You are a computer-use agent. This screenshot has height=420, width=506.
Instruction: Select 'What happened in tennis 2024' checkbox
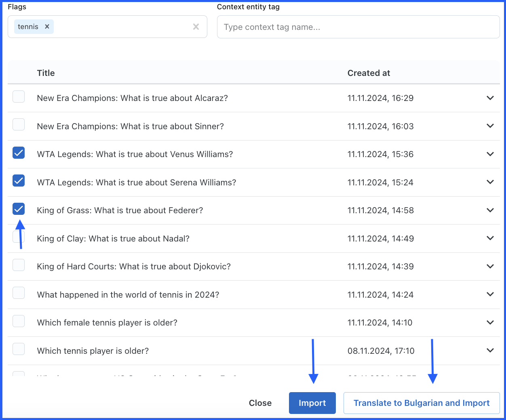pos(19,293)
